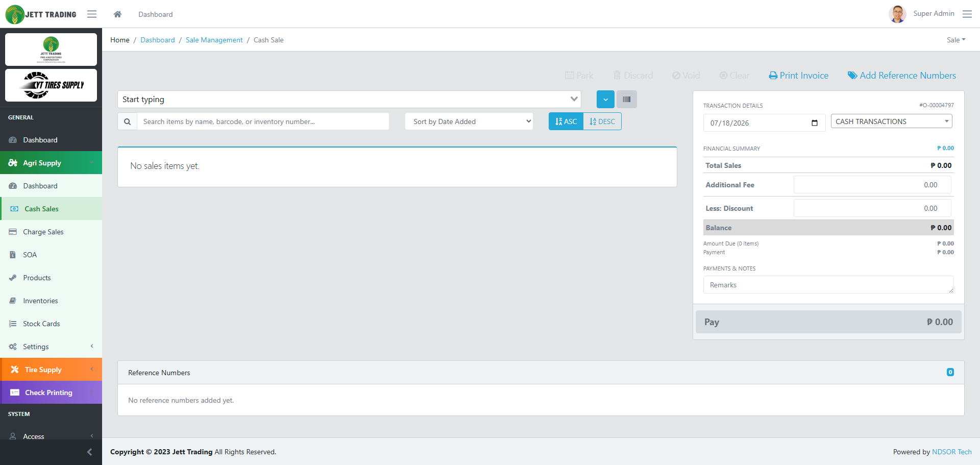The image size is (980, 465).
Task: Focus the item search input field
Action: (263, 121)
